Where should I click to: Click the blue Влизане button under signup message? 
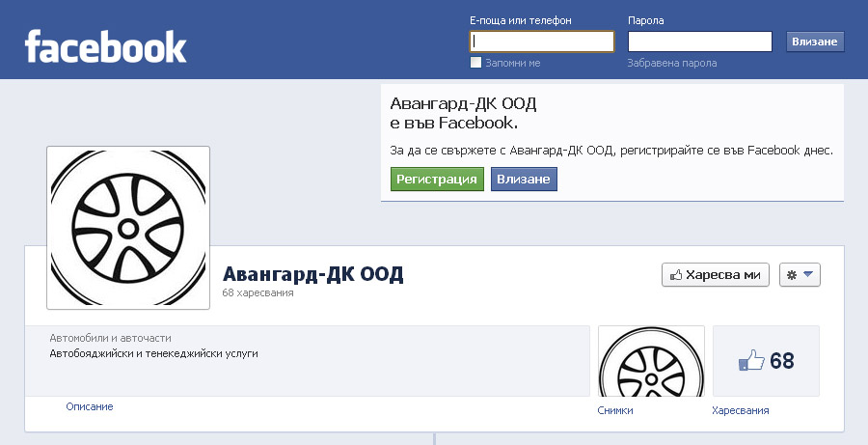tap(524, 179)
